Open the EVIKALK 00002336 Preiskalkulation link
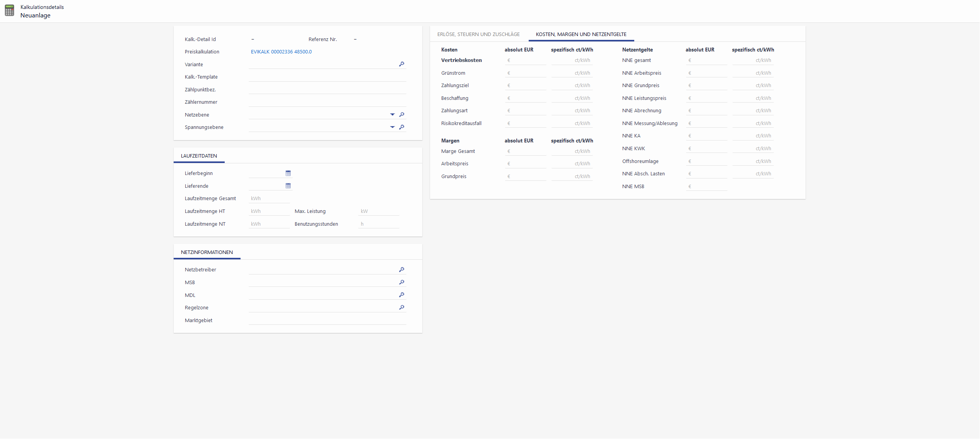This screenshot has width=980, height=439. coord(281,52)
